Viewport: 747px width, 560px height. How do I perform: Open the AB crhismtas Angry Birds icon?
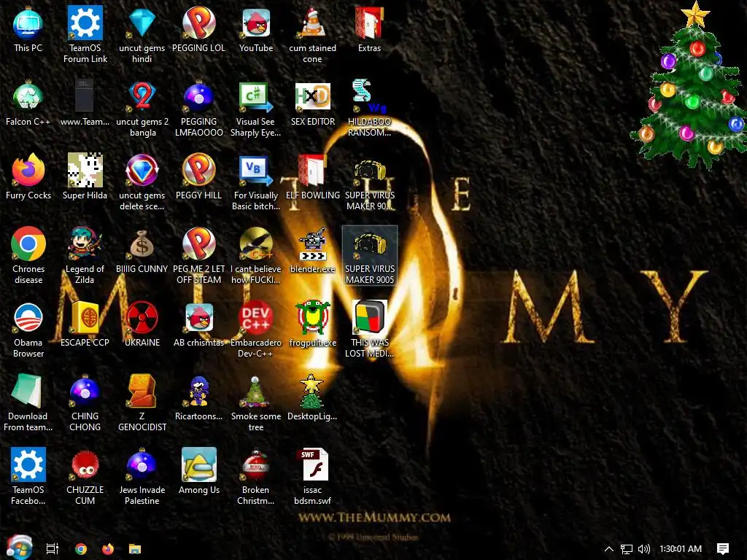(198, 324)
